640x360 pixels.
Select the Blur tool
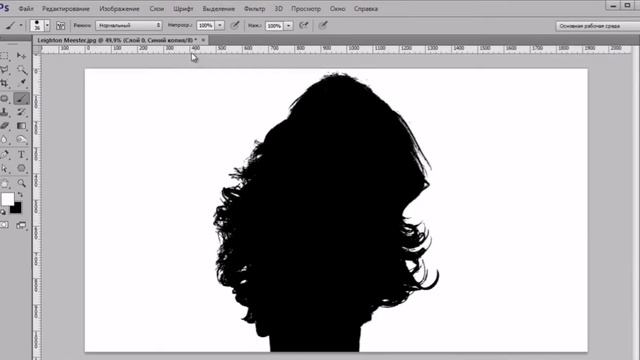click(x=4, y=140)
